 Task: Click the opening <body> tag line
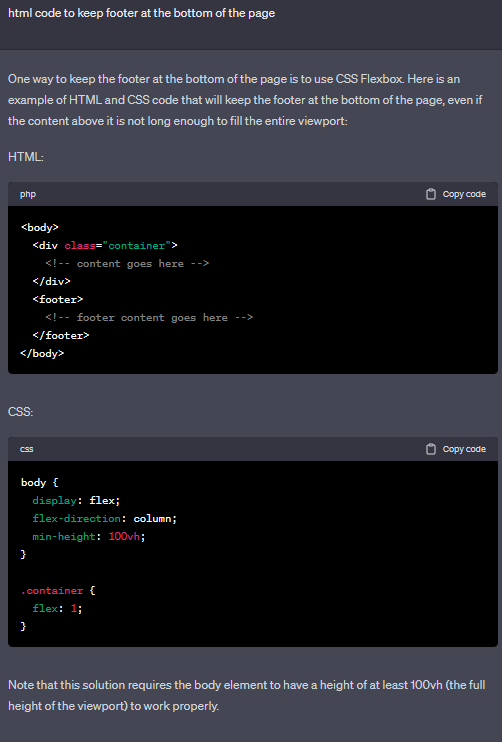point(40,228)
